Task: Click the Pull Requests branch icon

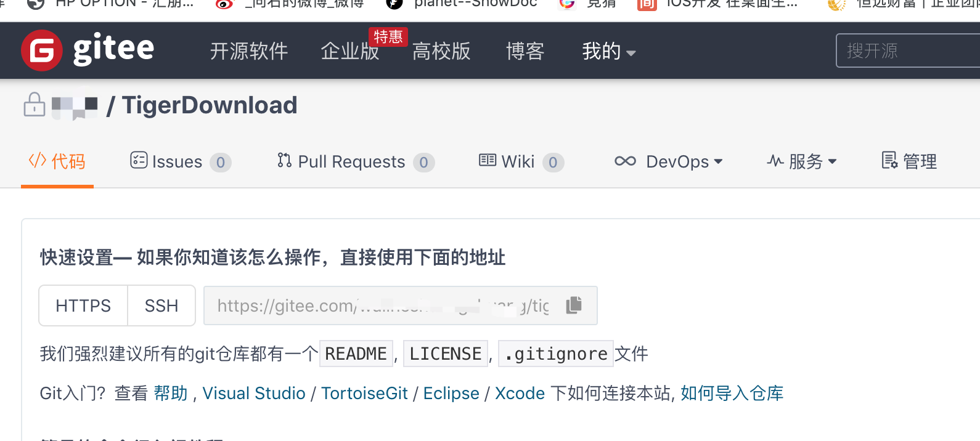Action: point(284,161)
